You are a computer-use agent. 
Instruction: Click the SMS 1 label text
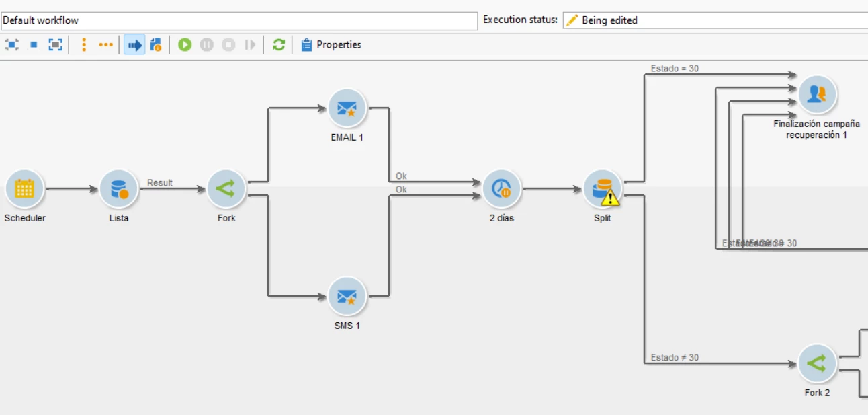pyautogui.click(x=347, y=326)
